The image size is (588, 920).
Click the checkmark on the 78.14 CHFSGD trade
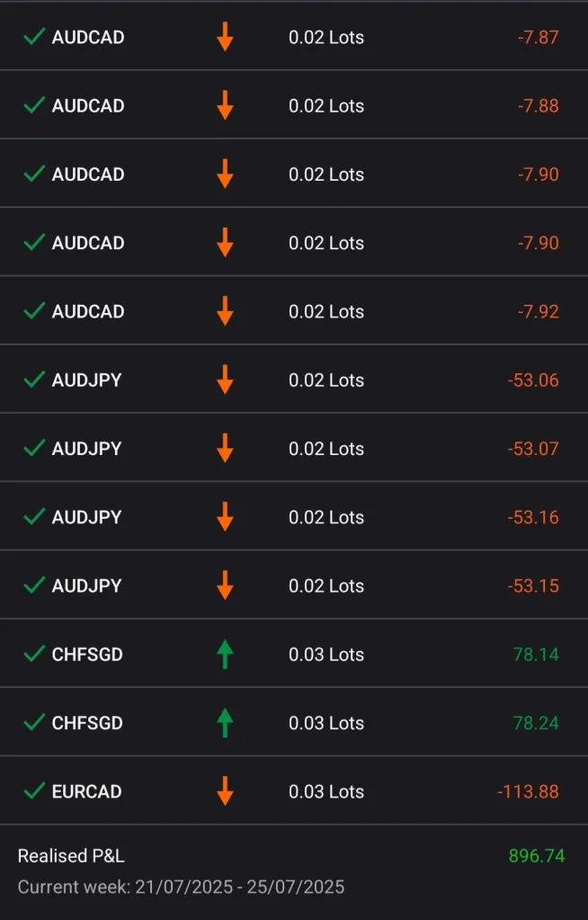click(34, 654)
